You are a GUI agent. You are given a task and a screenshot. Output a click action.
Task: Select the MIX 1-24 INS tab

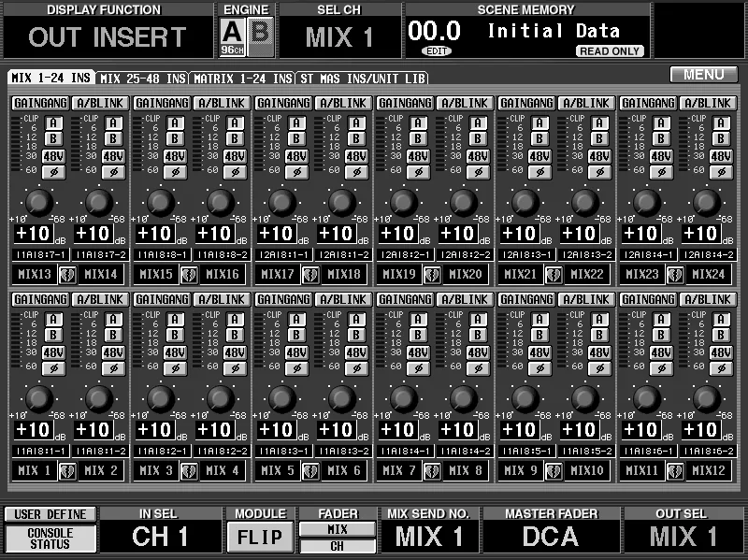coord(51,78)
